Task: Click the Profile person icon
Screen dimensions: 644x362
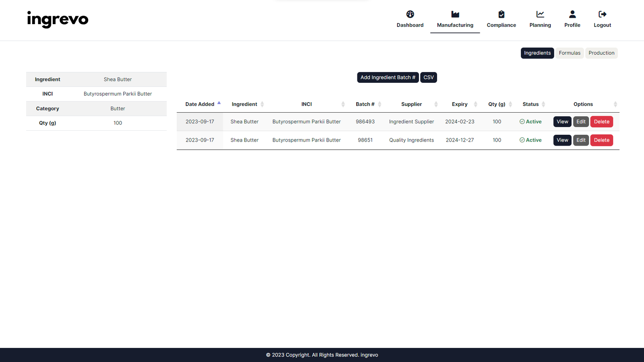Action: click(x=572, y=14)
